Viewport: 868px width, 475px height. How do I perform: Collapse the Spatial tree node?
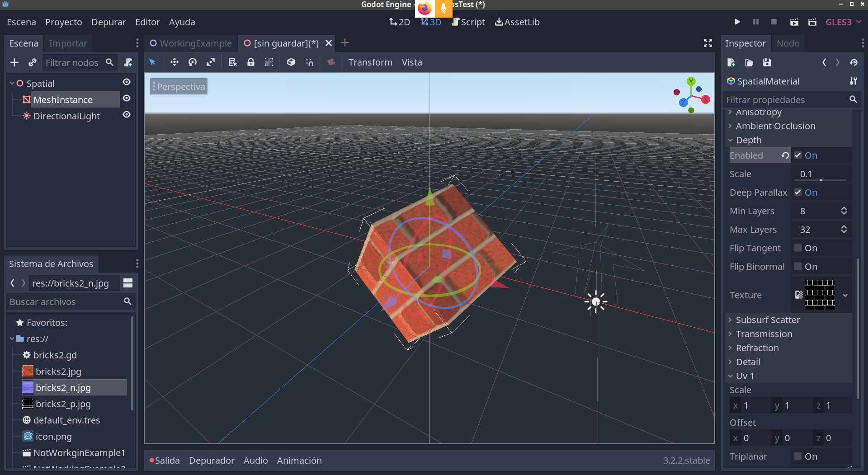(12, 83)
